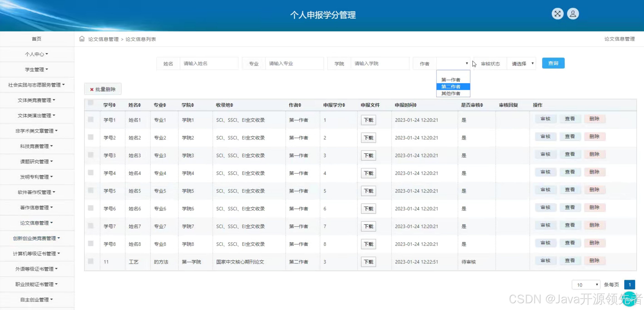
Task: Download the file for the 工艺 row
Action: (x=368, y=262)
